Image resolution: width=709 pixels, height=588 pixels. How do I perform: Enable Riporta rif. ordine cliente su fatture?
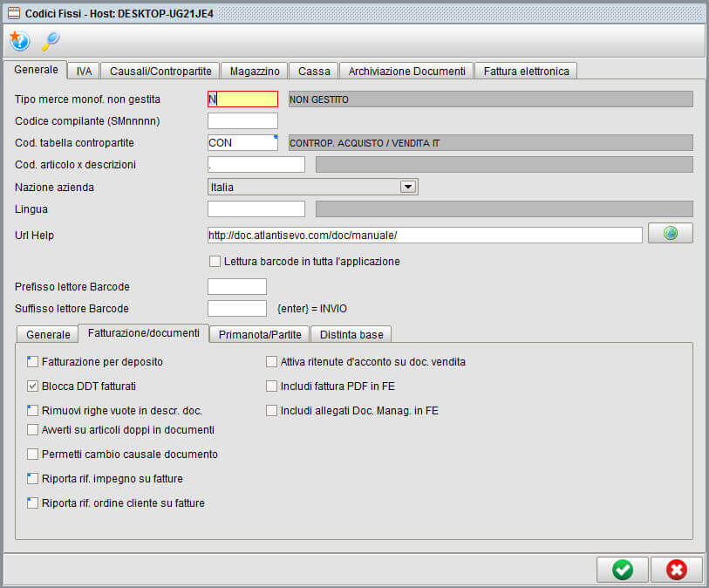click(x=32, y=503)
